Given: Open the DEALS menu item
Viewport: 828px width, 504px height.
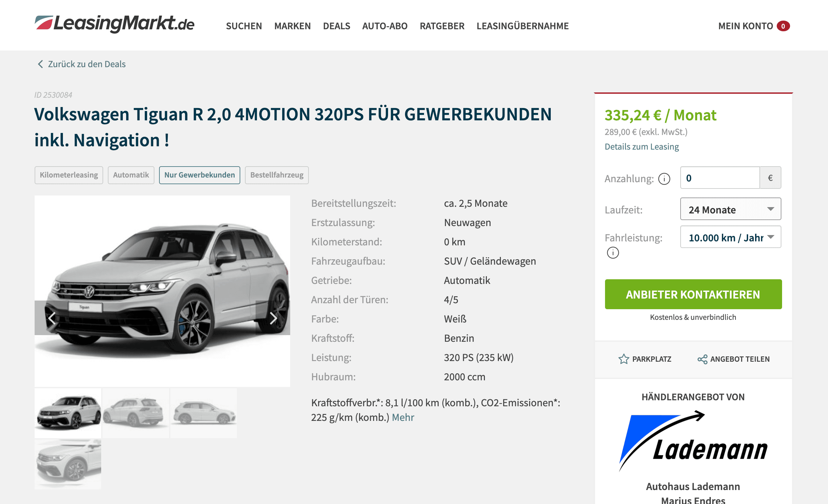Looking at the screenshot, I should pyautogui.click(x=336, y=26).
